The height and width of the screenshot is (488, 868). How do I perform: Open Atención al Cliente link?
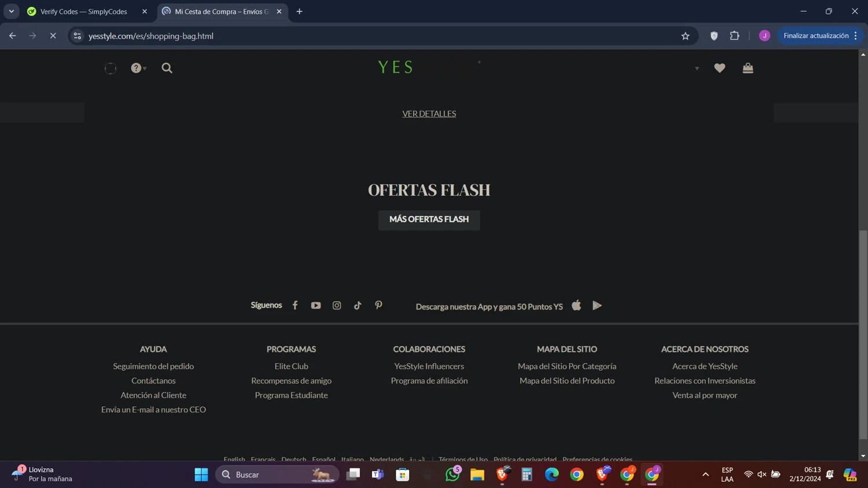tap(153, 395)
